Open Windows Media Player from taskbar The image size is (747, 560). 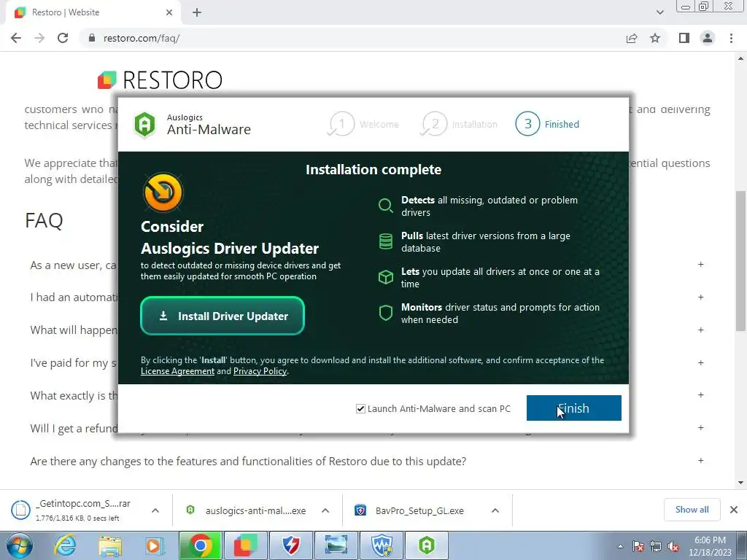pyautogui.click(x=154, y=545)
